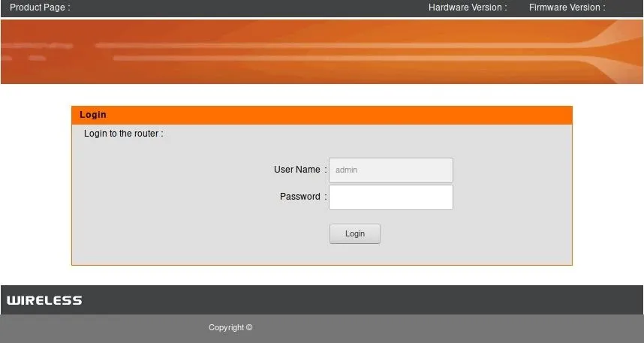Click the 'Login to the router :' text
This screenshot has width=644, height=343.
124,134
